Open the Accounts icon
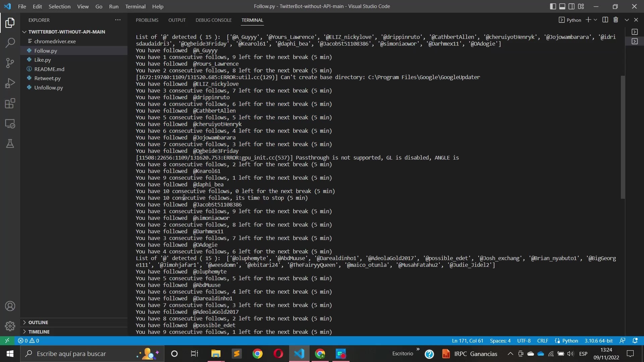 pos(10,306)
